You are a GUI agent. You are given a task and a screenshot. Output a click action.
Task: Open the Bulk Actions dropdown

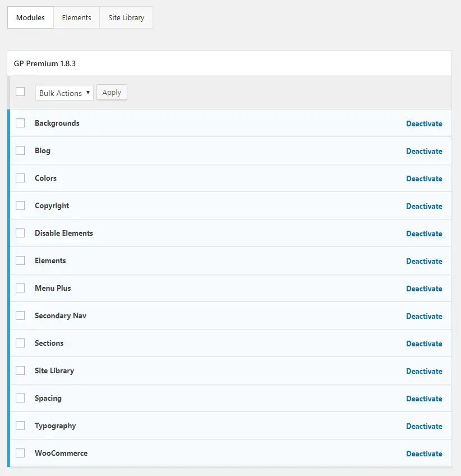click(64, 93)
